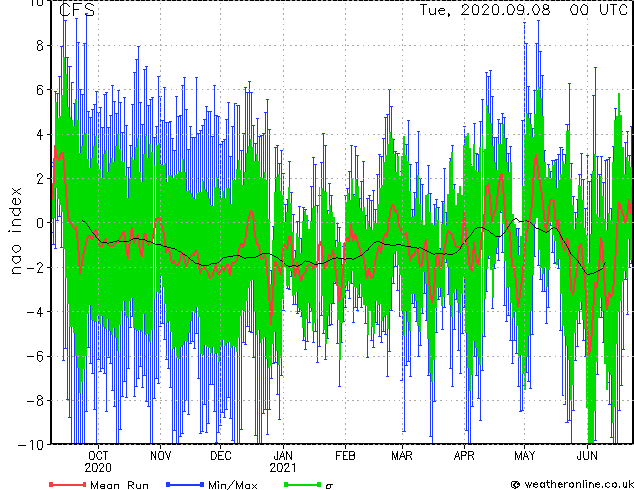Click the JUN x-axis label
The height and width of the screenshot is (490, 634).
click(x=587, y=456)
